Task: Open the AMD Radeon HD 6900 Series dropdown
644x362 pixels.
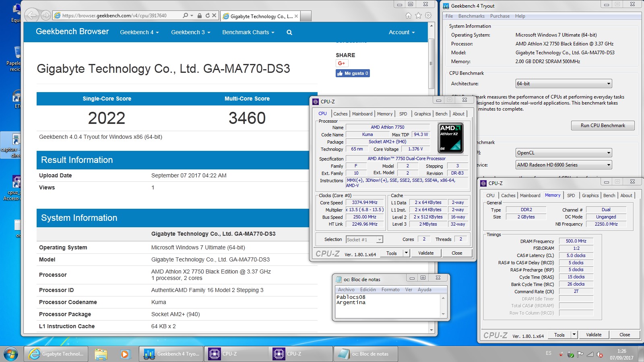Action: click(x=564, y=165)
